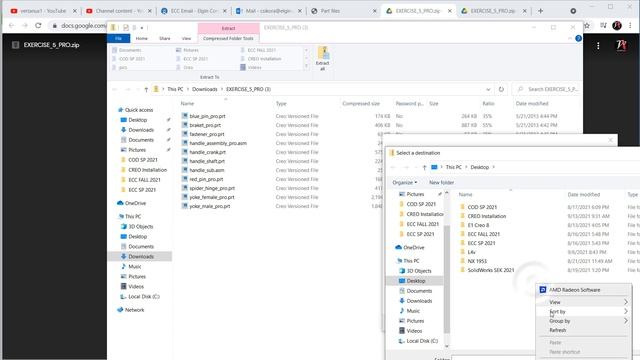Collapse the Explorer ribbon chevron
The image size is (640, 360).
pos(570,38)
